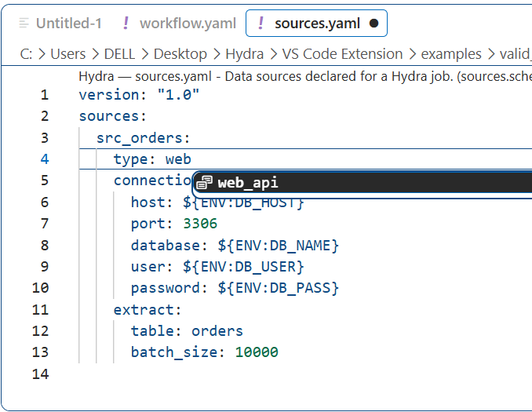
Task: Click the host: key on line 6
Action: [x=151, y=202]
